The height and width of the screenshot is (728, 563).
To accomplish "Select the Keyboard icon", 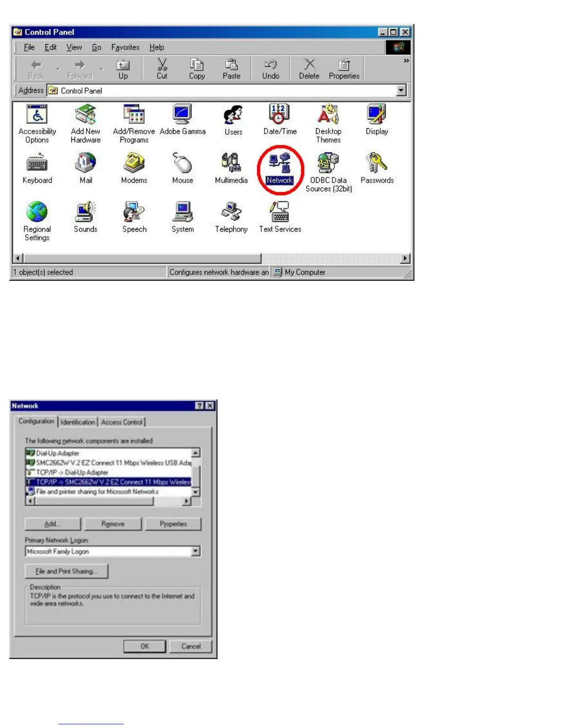I will click(37, 169).
